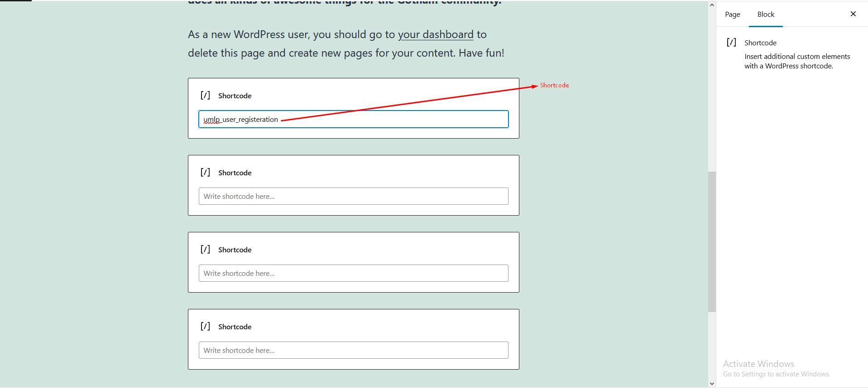The image size is (868, 390).
Task: Close the settings sidebar
Action: point(853,14)
